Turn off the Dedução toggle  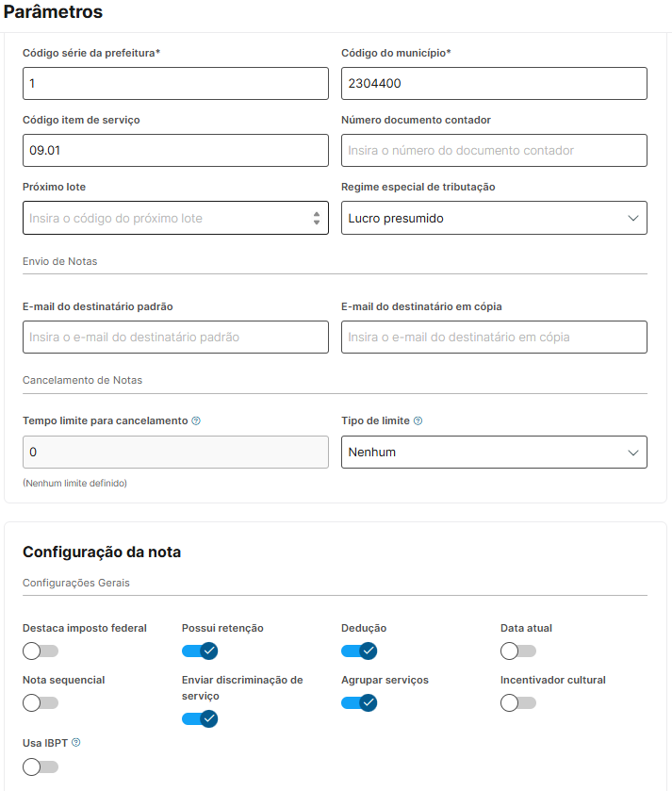point(359,651)
